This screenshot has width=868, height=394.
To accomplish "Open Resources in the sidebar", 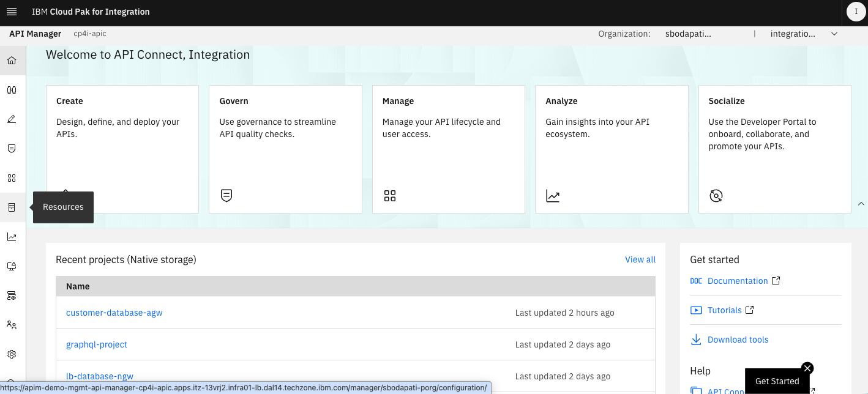I will pyautogui.click(x=12, y=207).
